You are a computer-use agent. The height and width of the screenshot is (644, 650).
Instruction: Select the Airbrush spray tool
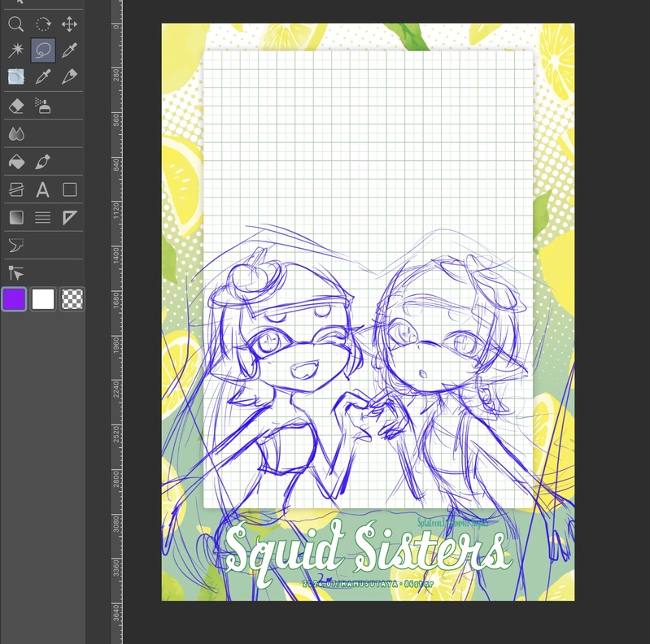click(x=42, y=106)
